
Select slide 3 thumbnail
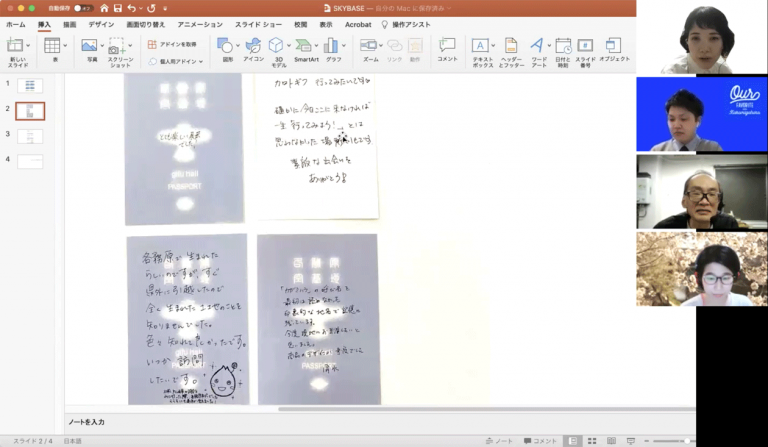[30, 136]
